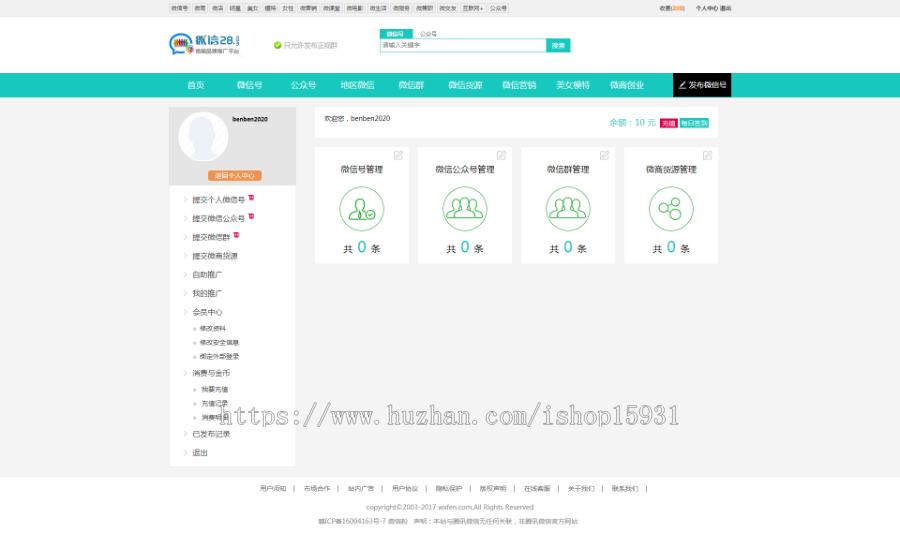Screen dimensions: 900x533
Task: Select the 公众号 search tab
Action: (428, 34)
